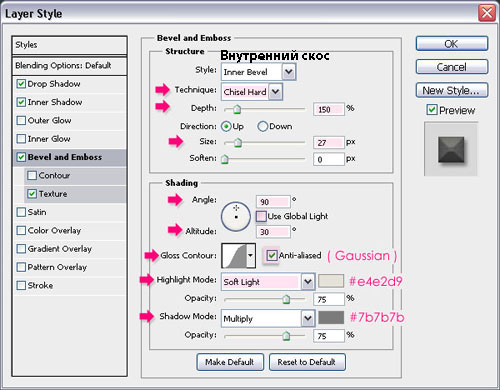Click the New Style... button
The width and height of the screenshot is (500, 390).
[x=452, y=90]
